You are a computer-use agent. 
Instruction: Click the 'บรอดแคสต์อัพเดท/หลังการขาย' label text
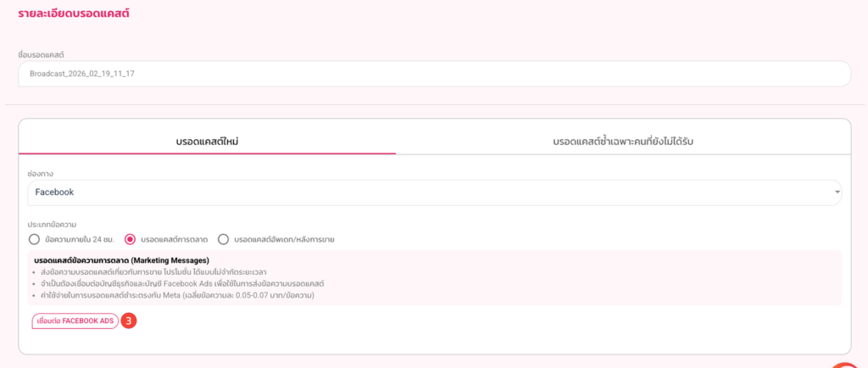coord(284,239)
